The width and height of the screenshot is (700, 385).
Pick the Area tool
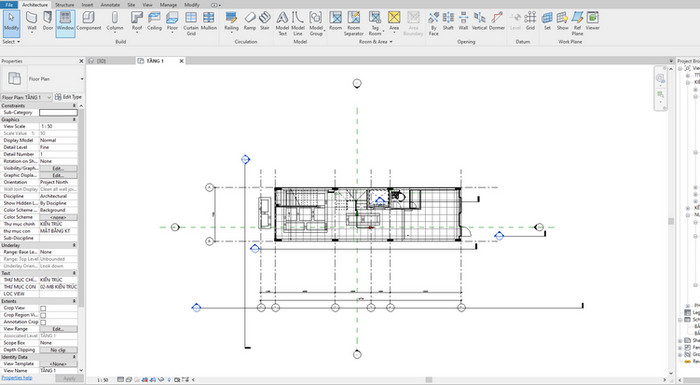394,22
